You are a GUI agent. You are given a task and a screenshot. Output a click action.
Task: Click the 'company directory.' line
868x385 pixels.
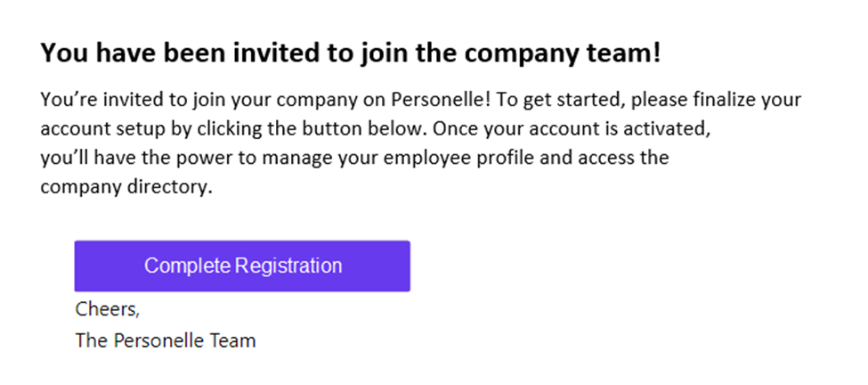(126, 189)
